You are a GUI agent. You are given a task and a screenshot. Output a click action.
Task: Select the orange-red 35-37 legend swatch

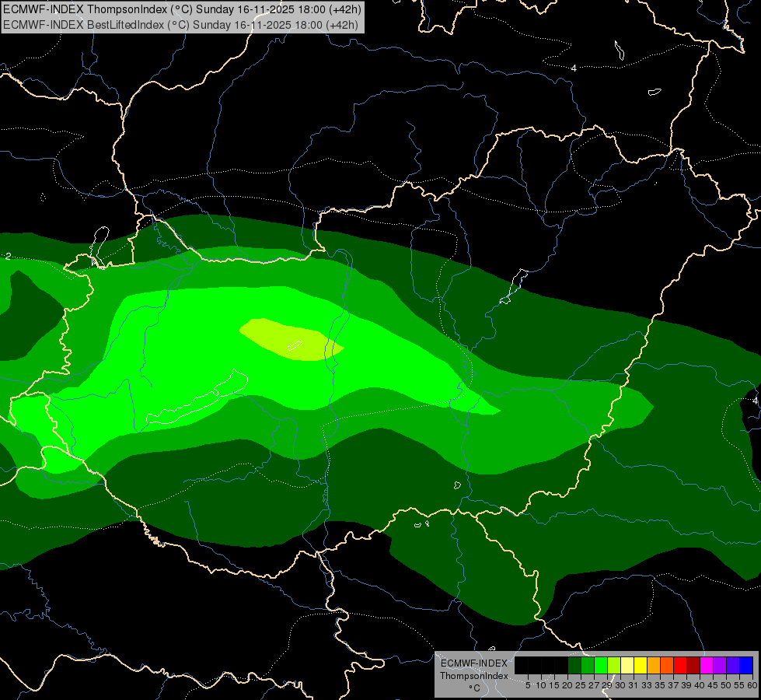[x=667, y=665]
